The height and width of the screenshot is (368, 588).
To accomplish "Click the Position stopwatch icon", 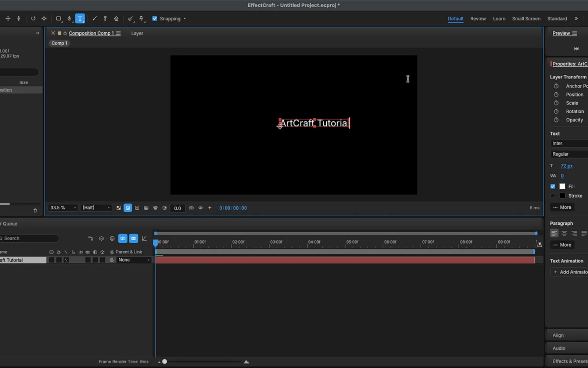I will (x=556, y=95).
